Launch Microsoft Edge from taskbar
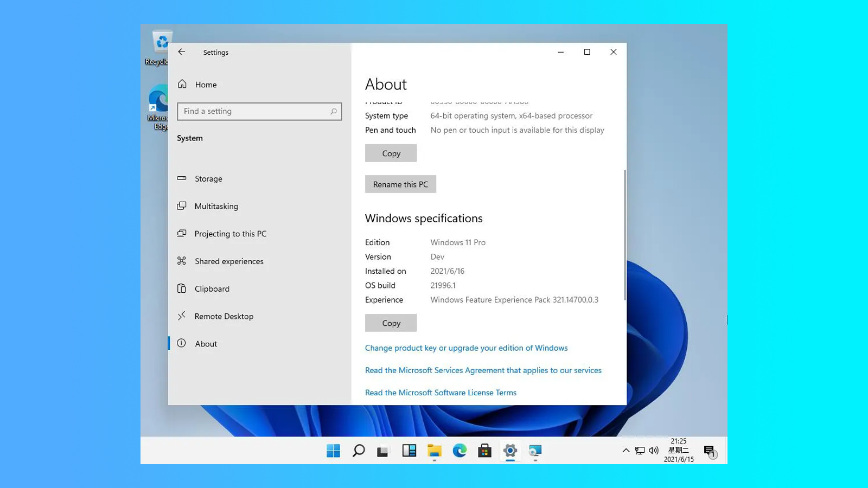 [x=459, y=451]
